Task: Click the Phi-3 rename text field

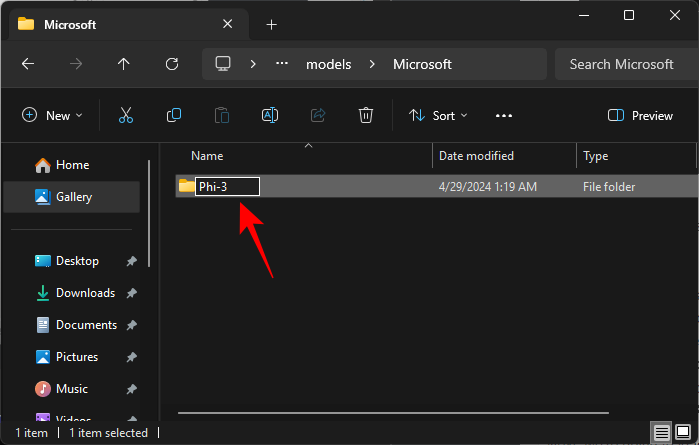Action: coord(227,186)
